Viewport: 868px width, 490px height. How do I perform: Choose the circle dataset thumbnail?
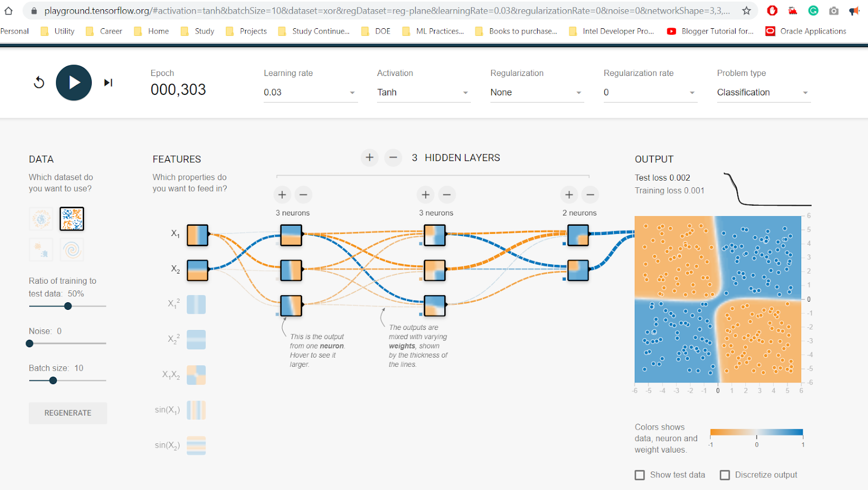tap(41, 219)
